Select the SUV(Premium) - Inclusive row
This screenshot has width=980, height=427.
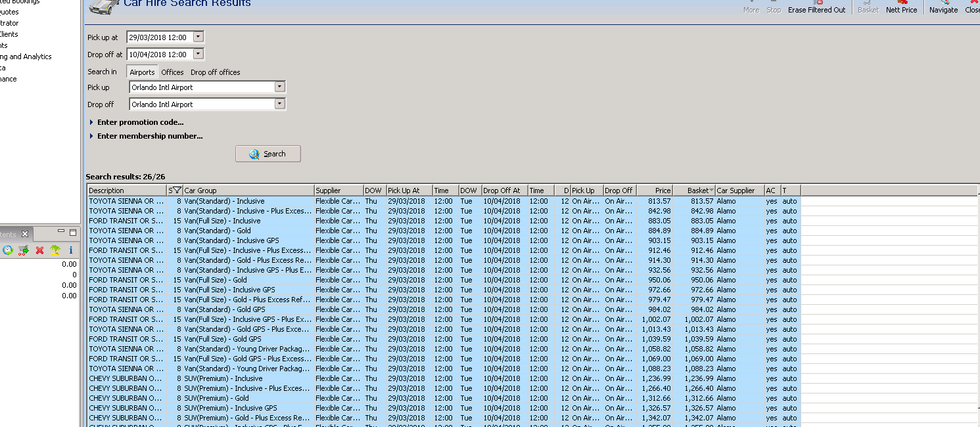[444, 378]
